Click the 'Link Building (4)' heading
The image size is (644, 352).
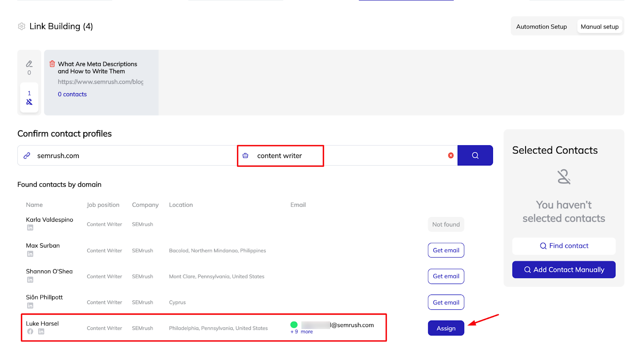pos(61,27)
